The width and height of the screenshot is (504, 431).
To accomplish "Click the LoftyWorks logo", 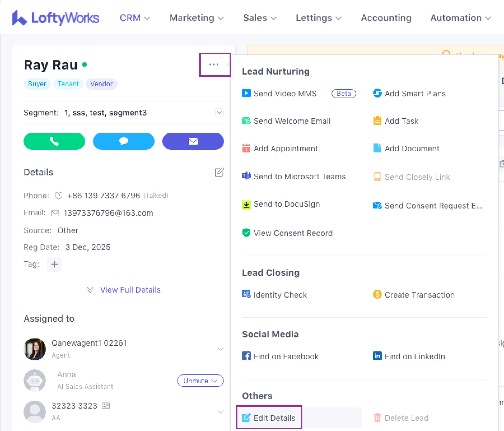I will click(56, 18).
